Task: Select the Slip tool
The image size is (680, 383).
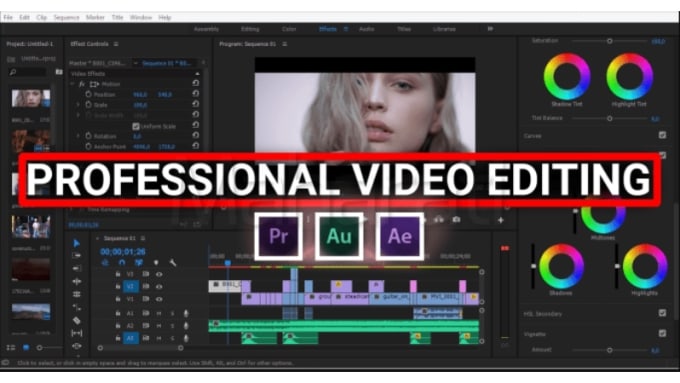Action: 77,333
